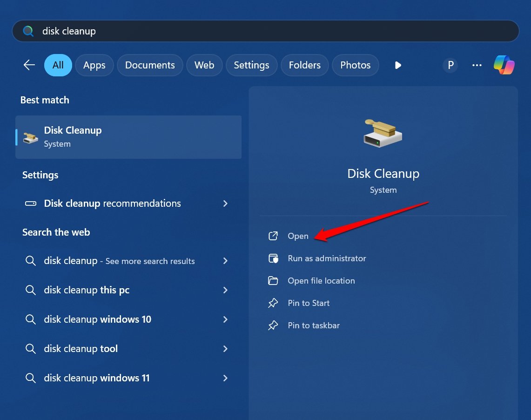Expand 'disk cleanup tool' chevron
The width and height of the screenshot is (531, 420).
coord(225,349)
